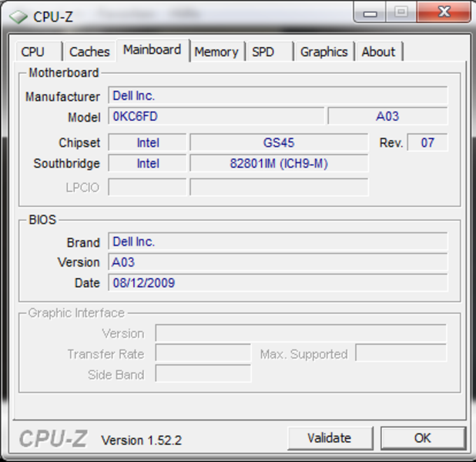476x462 pixels.
Task: Click the CPU-Z icon in the title bar
Action: (18, 17)
